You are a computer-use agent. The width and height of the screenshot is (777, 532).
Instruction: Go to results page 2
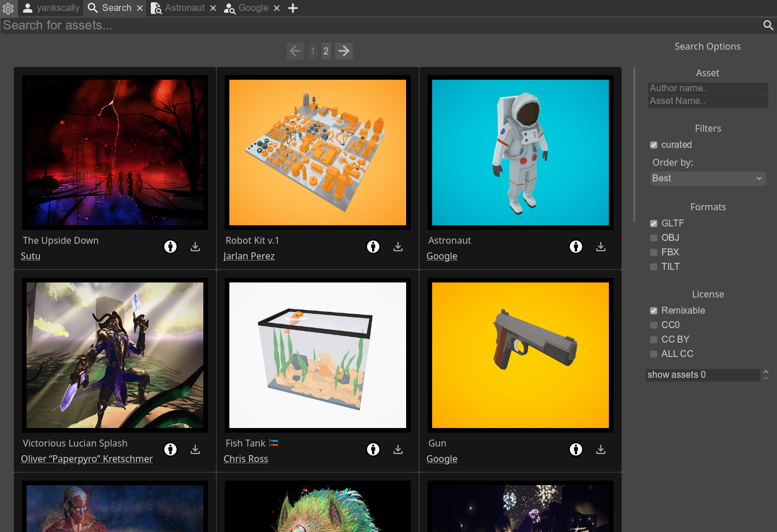pyautogui.click(x=326, y=51)
